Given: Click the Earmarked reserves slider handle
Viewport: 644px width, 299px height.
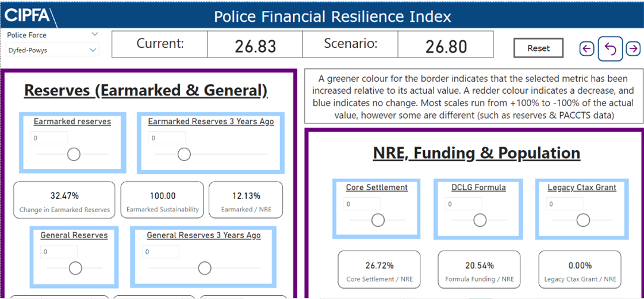Looking at the screenshot, I should point(74,155).
